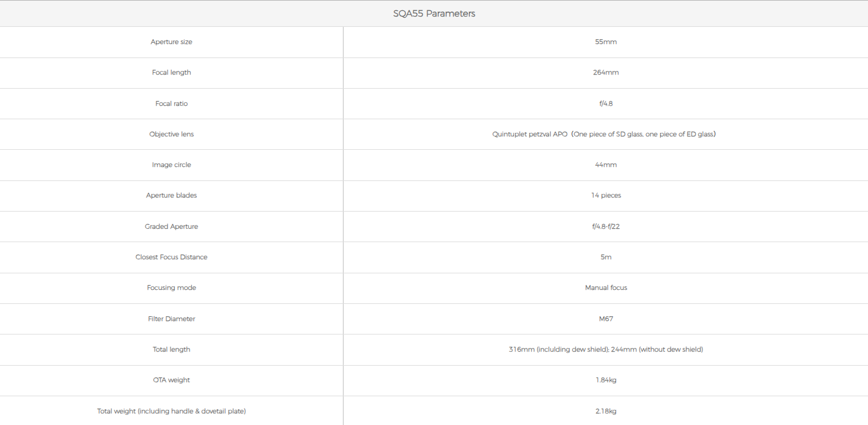868x425 pixels.
Task: Click the 14 pieces value
Action: click(606, 195)
